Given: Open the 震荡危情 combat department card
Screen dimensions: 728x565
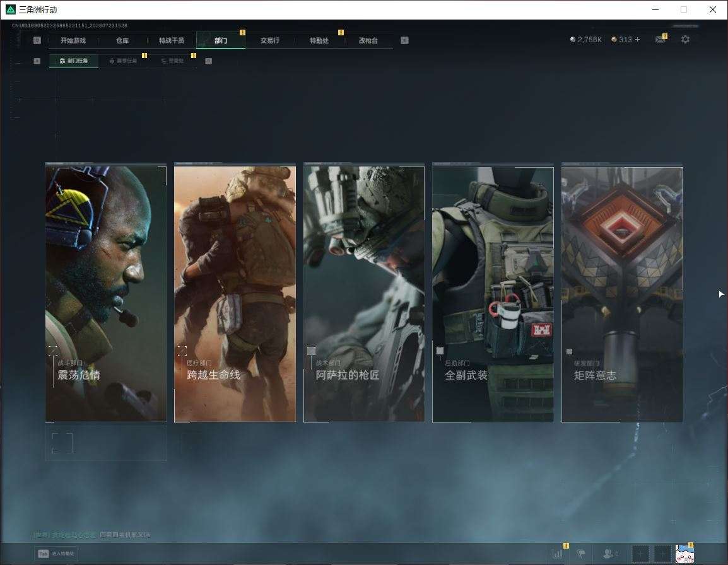Looking at the screenshot, I should pyautogui.click(x=106, y=293).
